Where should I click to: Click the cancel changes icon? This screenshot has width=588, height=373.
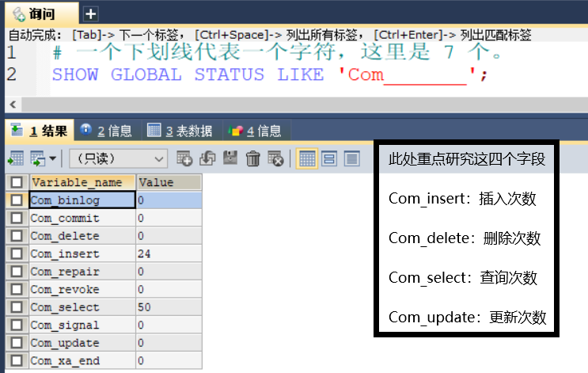275,158
